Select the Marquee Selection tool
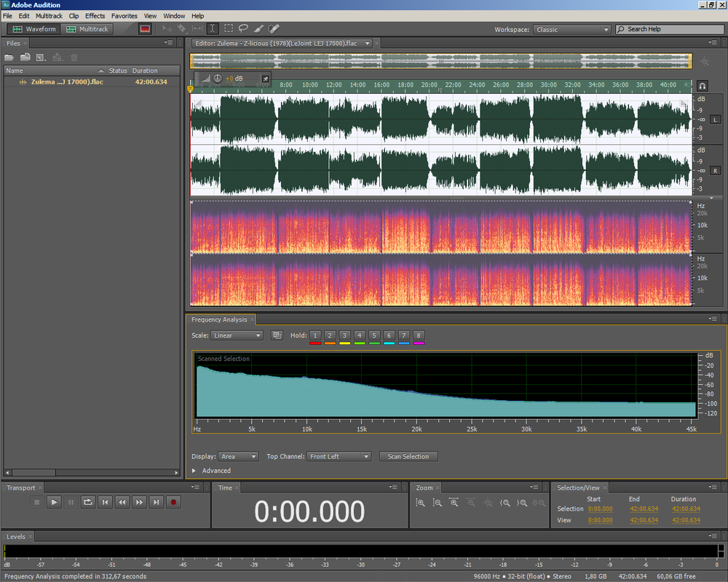The image size is (728, 582). pos(229,29)
